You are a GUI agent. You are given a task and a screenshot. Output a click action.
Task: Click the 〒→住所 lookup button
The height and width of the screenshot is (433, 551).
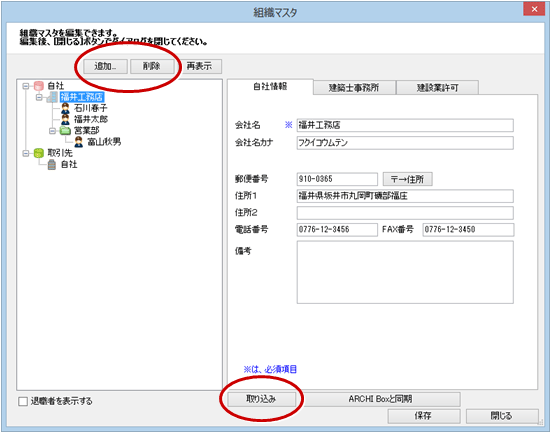coord(408,179)
